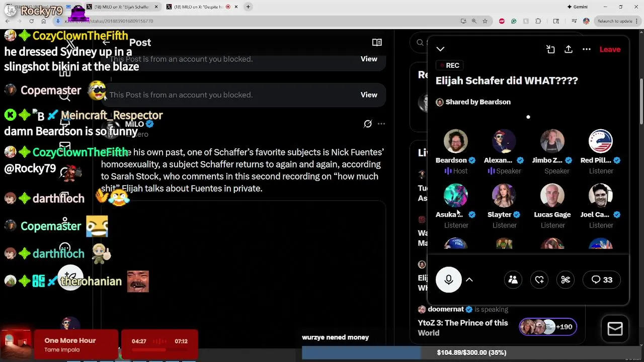This screenshot has width=644, height=362.
Task: Reload the page from browser toolbar
Action: pos(31,21)
